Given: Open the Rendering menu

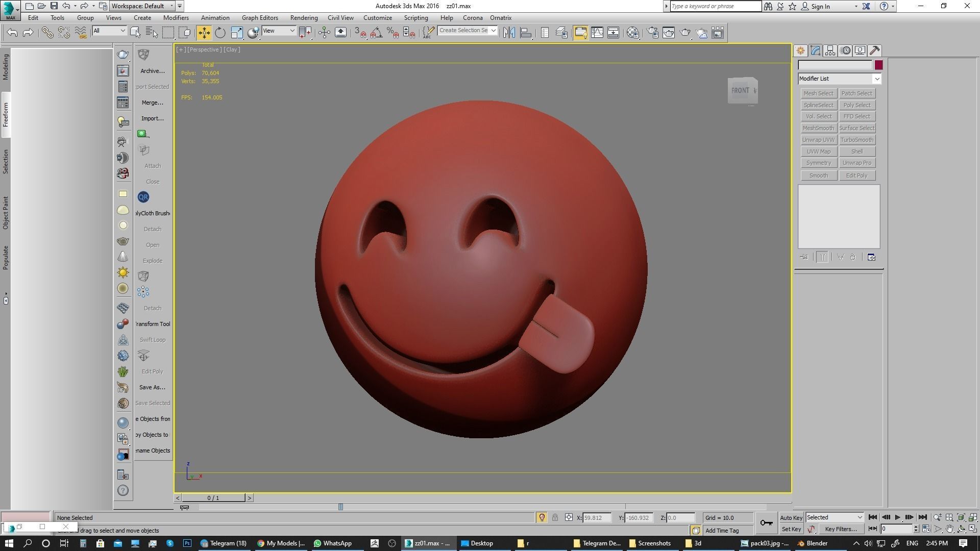Looking at the screenshot, I should [x=304, y=18].
